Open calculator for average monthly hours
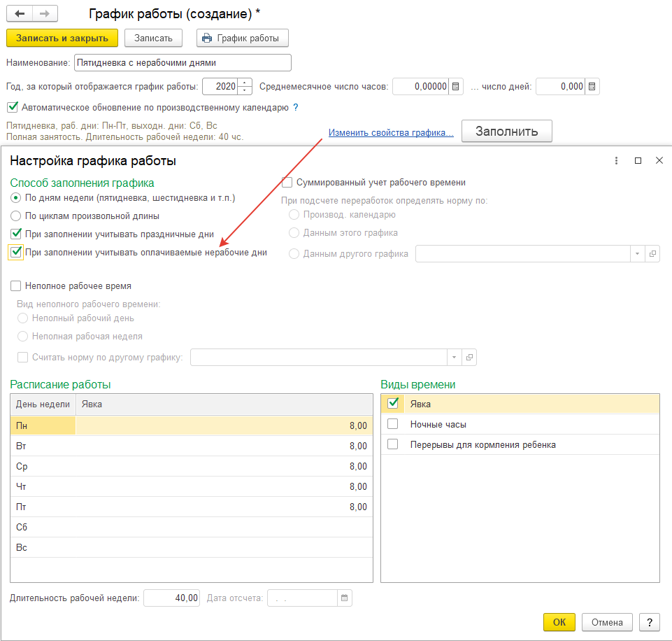The width and height of the screenshot is (672, 641). coord(456,87)
